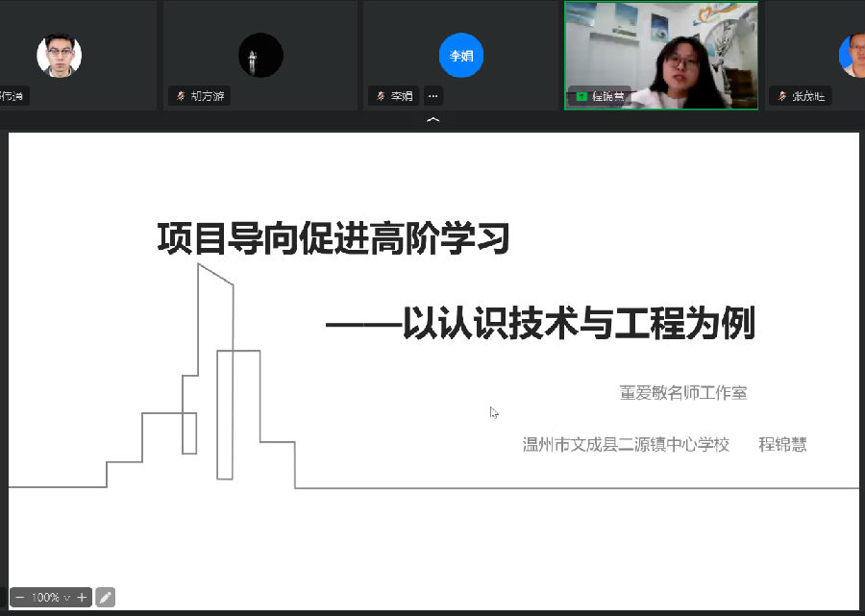The height and width of the screenshot is (616, 865).
Task: Click muted microphone icon of rightmost participant
Action: 781,96
